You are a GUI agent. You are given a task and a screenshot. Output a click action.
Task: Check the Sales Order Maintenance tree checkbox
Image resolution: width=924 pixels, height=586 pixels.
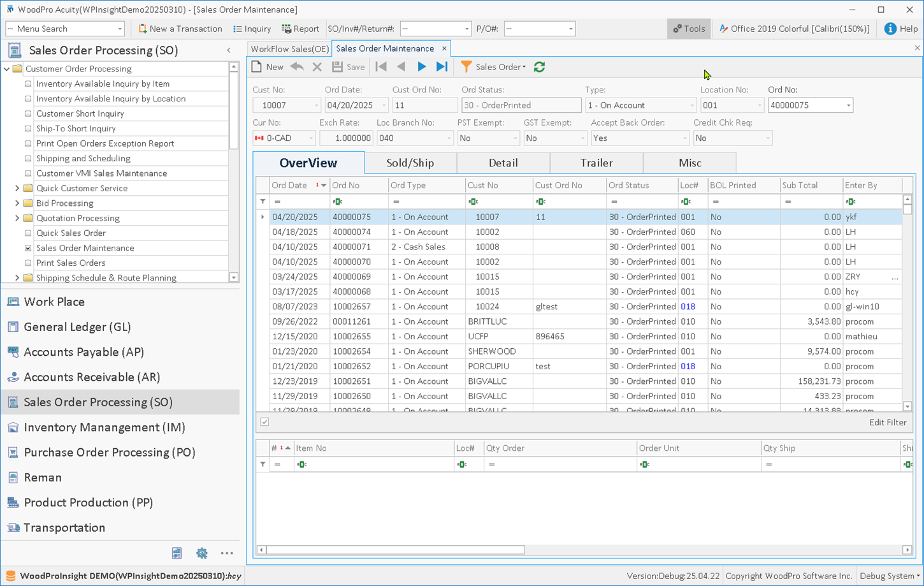click(x=28, y=248)
